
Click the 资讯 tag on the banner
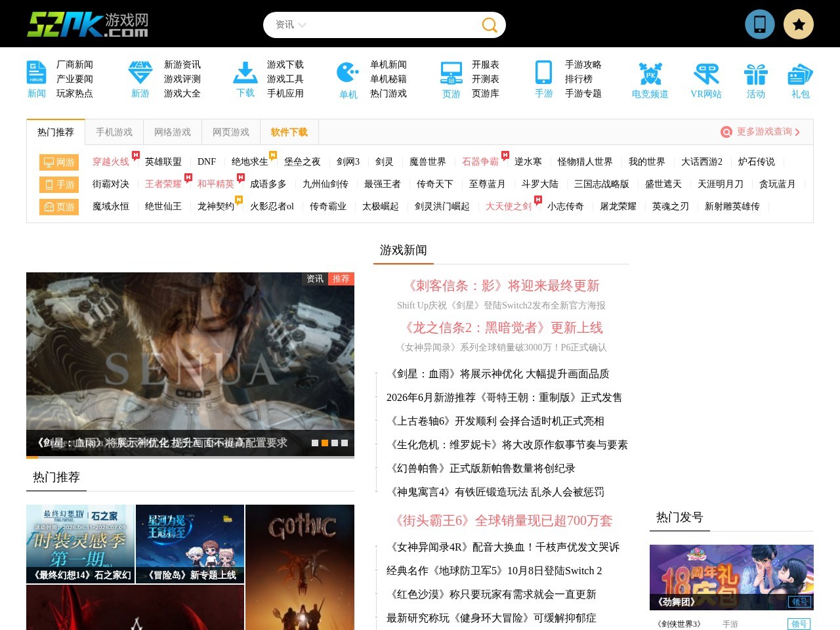tap(315, 279)
